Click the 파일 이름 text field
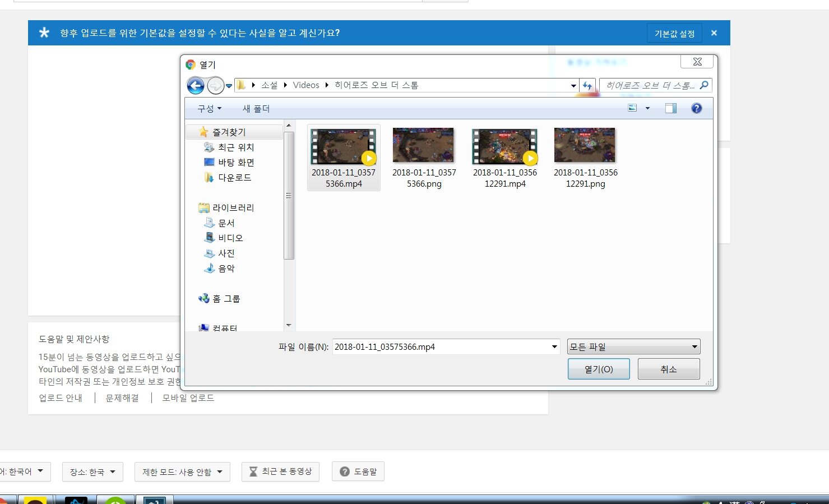The image size is (829, 504). 441,346
